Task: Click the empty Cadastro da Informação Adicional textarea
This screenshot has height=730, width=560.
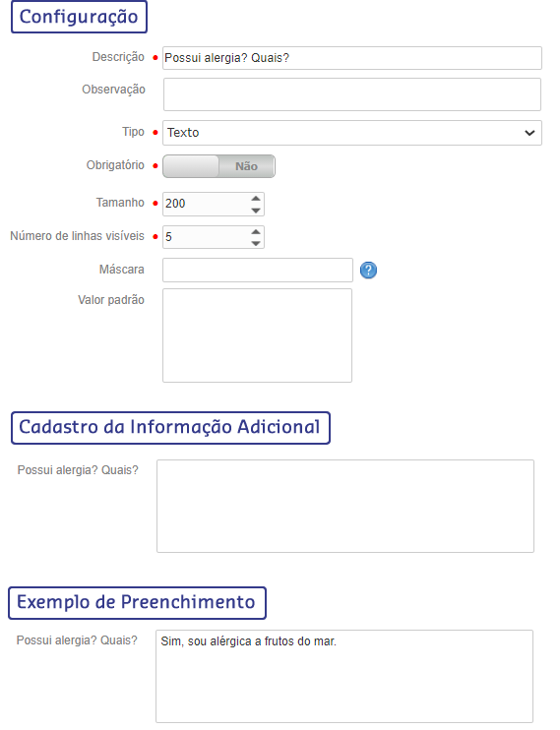Action: click(345, 506)
